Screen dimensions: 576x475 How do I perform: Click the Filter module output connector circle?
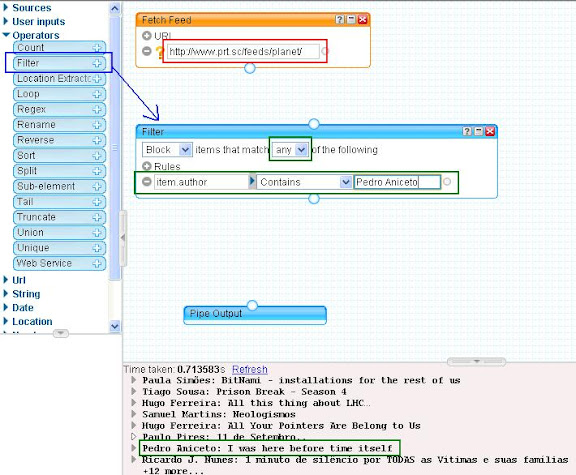point(314,199)
